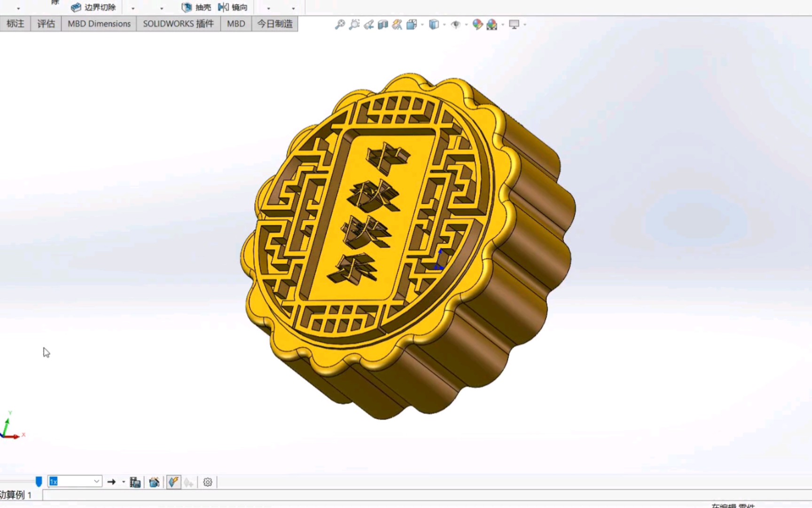Toggle the AutoKey button
812x508 pixels.
tap(173, 482)
